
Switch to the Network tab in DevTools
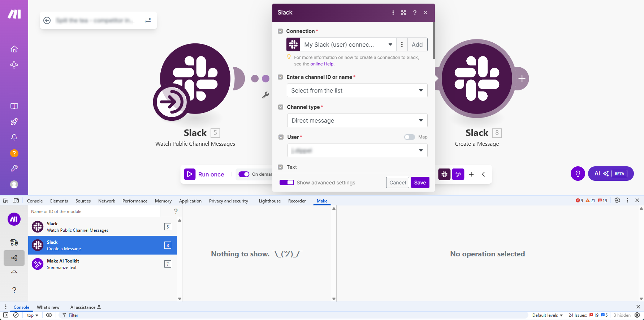click(107, 201)
